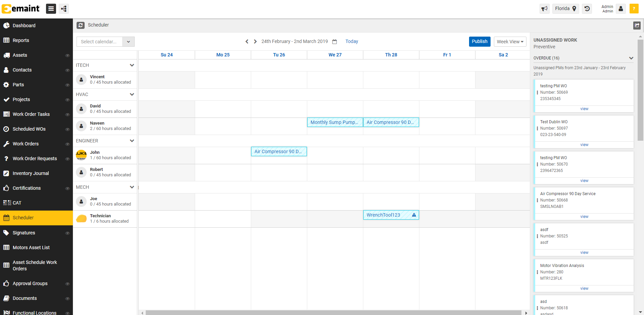
Task: Collapse the ITECH technician group
Action: 132,65
